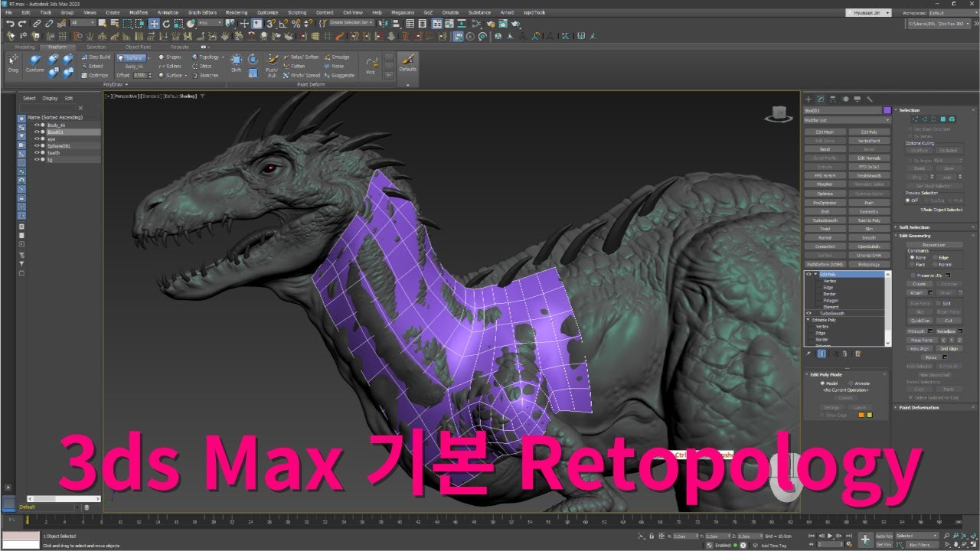Open the Modify command panel tab
Viewport: 980px width, 551px height.
tap(821, 99)
